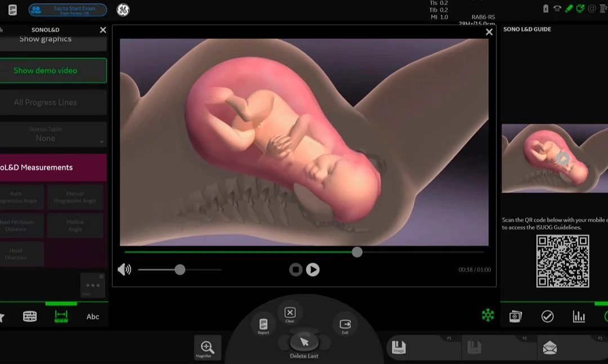The image size is (608, 364).
Task: Open the Station Table dropdown
Action: [53, 134]
